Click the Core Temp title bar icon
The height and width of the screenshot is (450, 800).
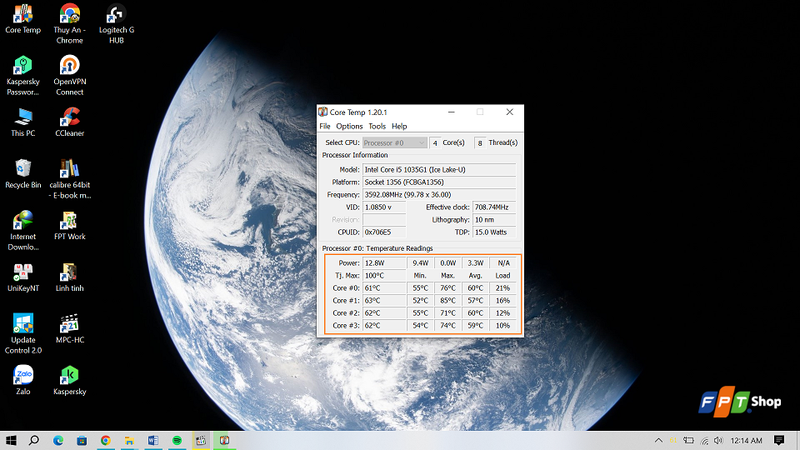click(x=323, y=112)
